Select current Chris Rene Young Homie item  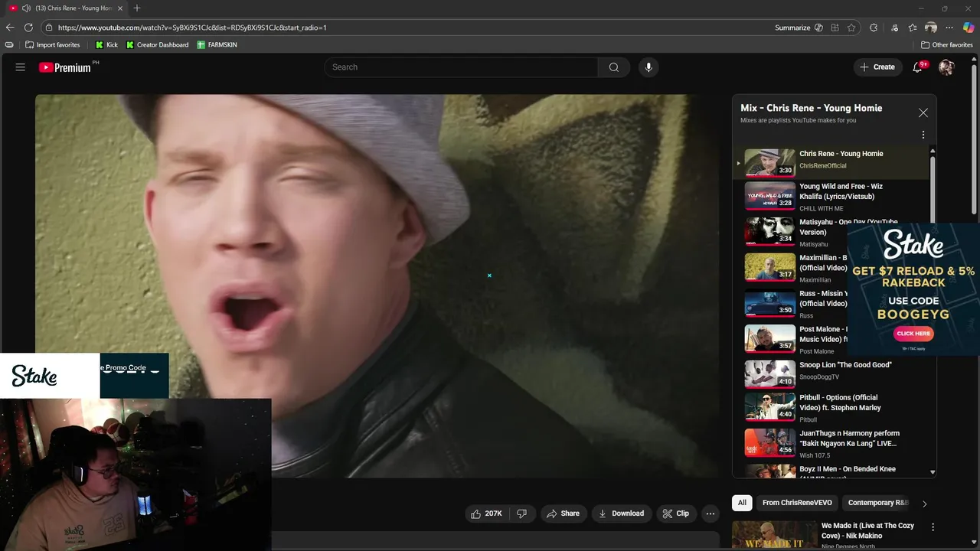pyautogui.click(x=830, y=162)
